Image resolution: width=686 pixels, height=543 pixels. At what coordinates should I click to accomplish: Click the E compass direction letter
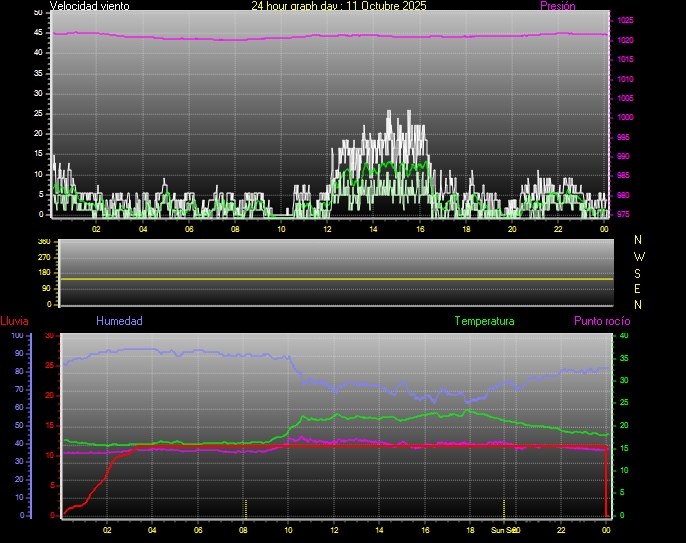pyautogui.click(x=639, y=288)
